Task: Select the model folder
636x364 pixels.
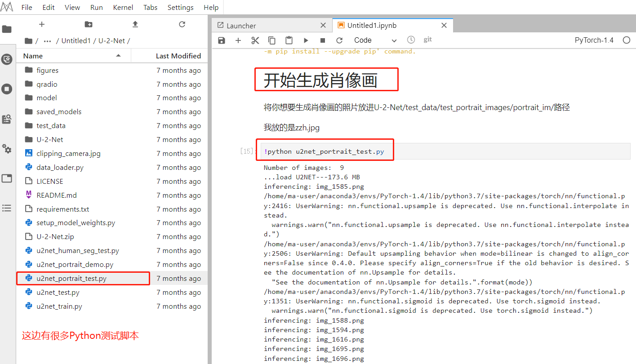Action: point(112,98)
